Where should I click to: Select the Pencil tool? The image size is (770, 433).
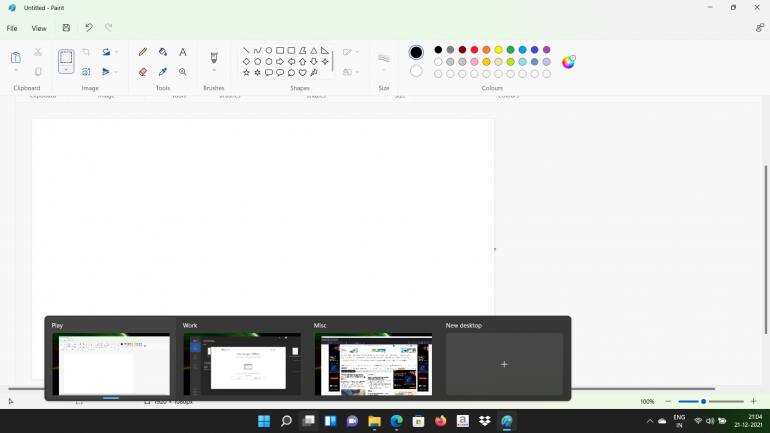tap(143, 52)
